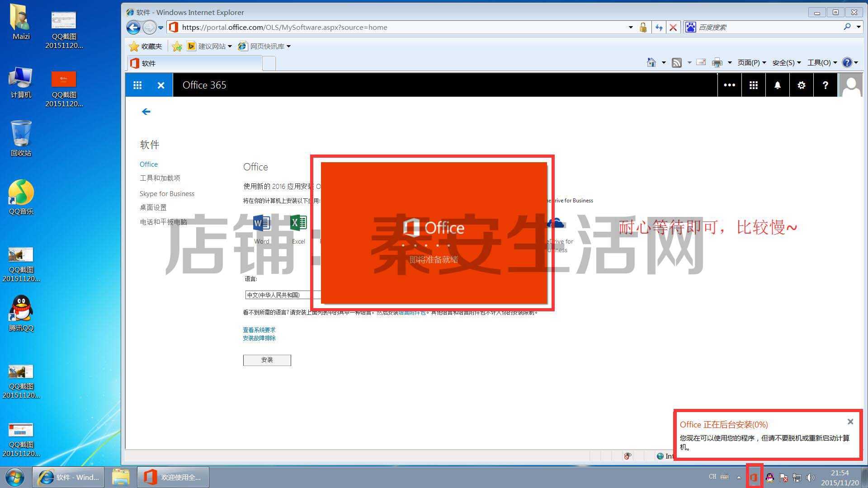This screenshot has width=868, height=488.
Task: Select the 回收站 desktop icon
Action: [x=21, y=138]
